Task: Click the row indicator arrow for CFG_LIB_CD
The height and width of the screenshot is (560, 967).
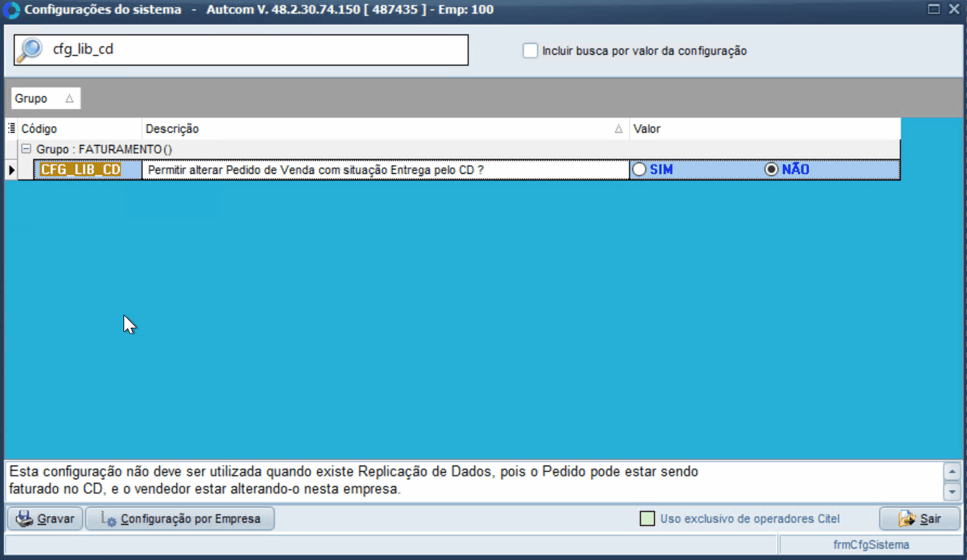Action: [x=11, y=170]
